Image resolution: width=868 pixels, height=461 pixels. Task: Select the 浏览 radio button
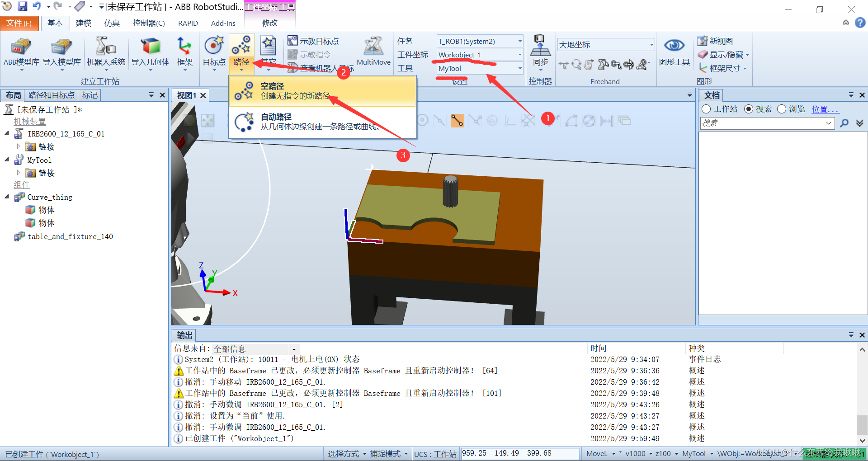[x=782, y=109]
